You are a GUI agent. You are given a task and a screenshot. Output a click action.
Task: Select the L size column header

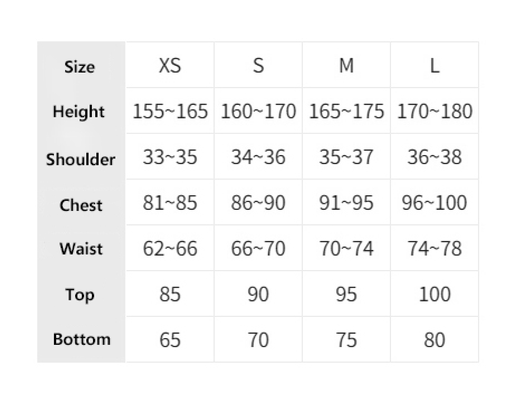click(x=435, y=66)
